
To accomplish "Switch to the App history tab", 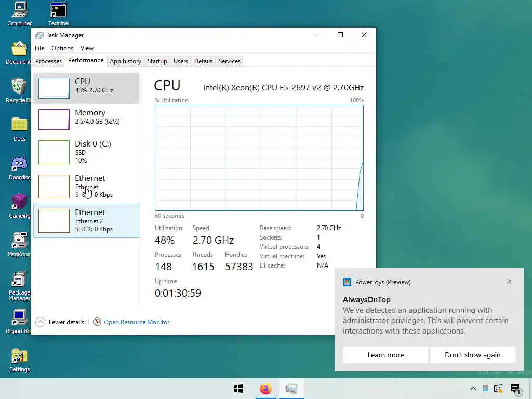I will [125, 61].
